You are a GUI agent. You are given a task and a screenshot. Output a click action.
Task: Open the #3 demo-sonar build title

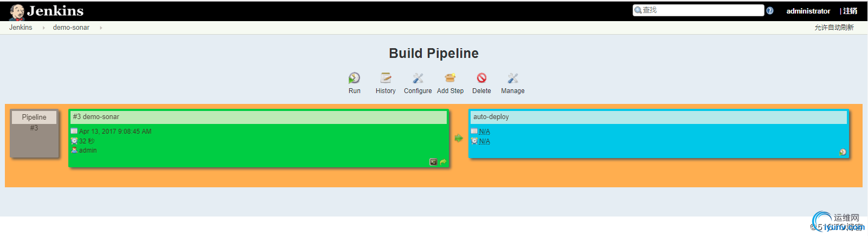[x=96, y=117]
